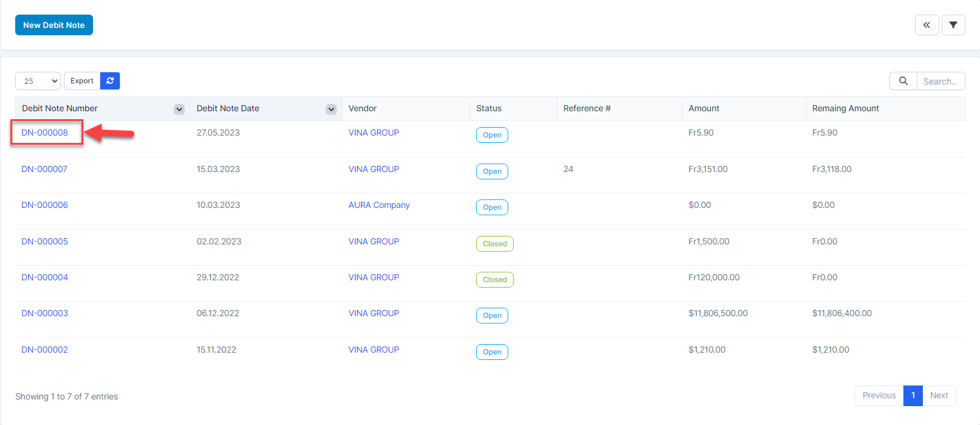Screen dimensions: 980x425
Task: Open the filter funnel icon
Action: pyautogui.click(x=953, y=25)
